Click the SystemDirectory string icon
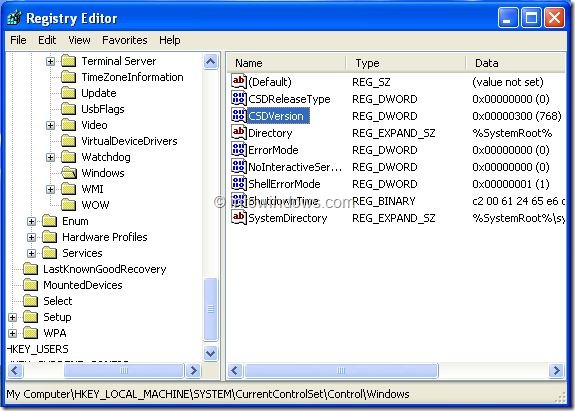This screenshot has height=411, width=575. pos(239,217)
